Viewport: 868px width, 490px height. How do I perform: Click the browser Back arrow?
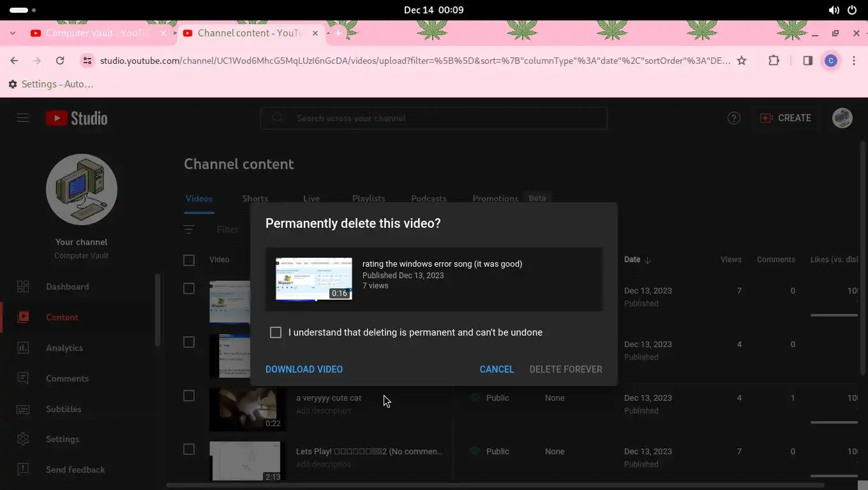click(x=14, y=61)
